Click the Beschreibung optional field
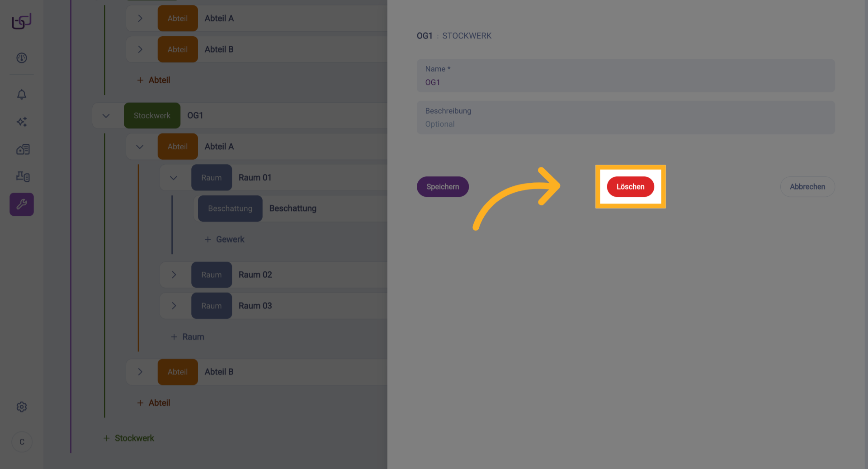Screen dimensions: 868x469 click(625, 123)
